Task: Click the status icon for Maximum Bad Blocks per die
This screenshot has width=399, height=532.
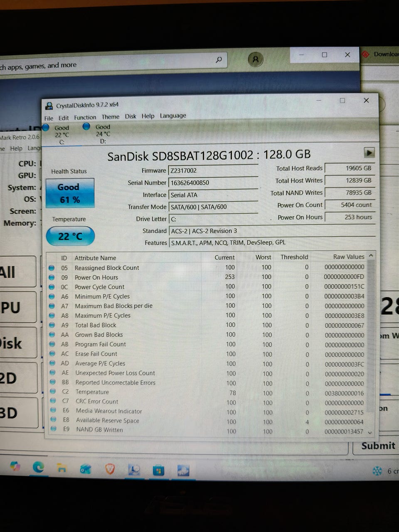Action: pos(52,306)
